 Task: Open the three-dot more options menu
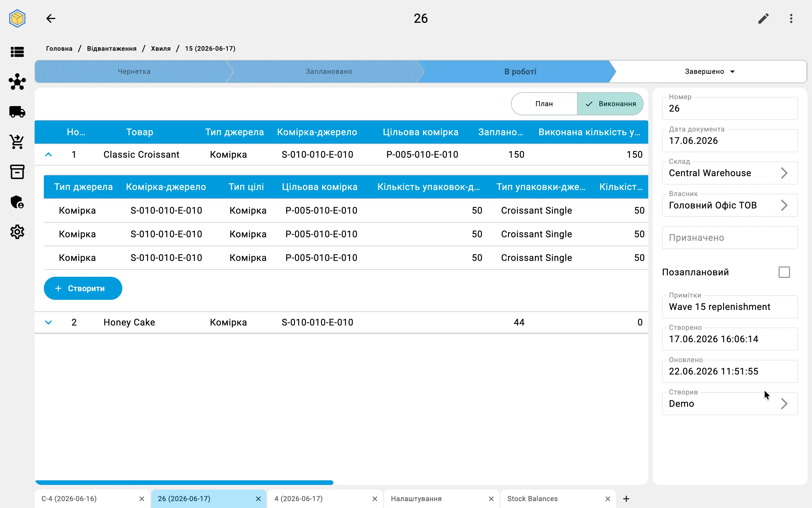(791, 18)
